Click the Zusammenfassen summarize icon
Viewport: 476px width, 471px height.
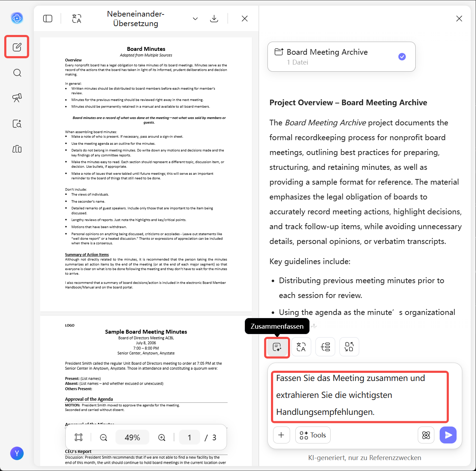[x=277, y=347]
